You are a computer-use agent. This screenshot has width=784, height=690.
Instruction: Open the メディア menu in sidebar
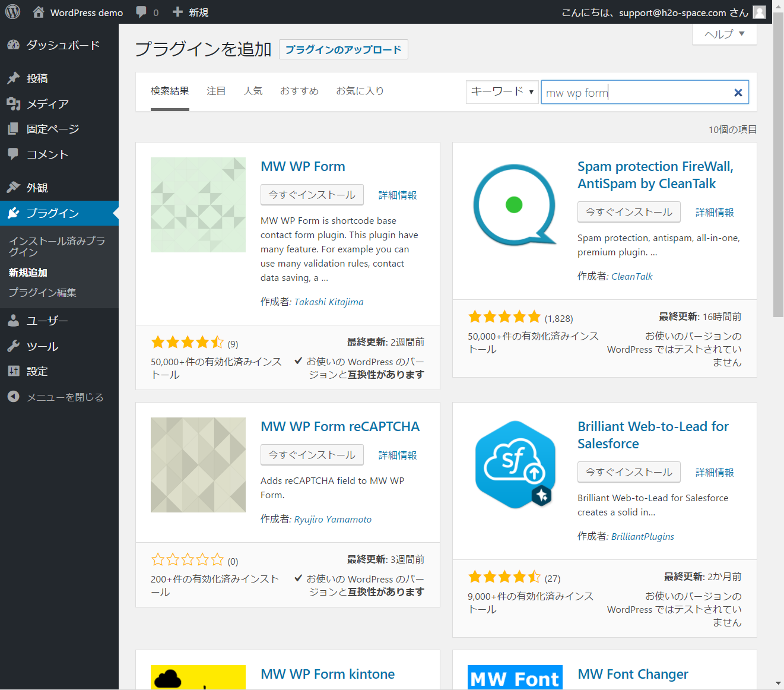[x=47, y=104]
